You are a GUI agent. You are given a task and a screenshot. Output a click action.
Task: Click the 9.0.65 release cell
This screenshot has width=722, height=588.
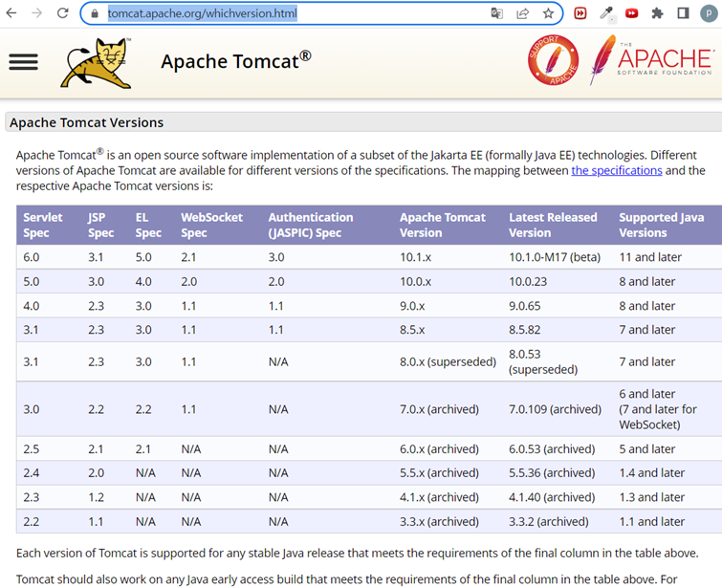coord(524,306)
